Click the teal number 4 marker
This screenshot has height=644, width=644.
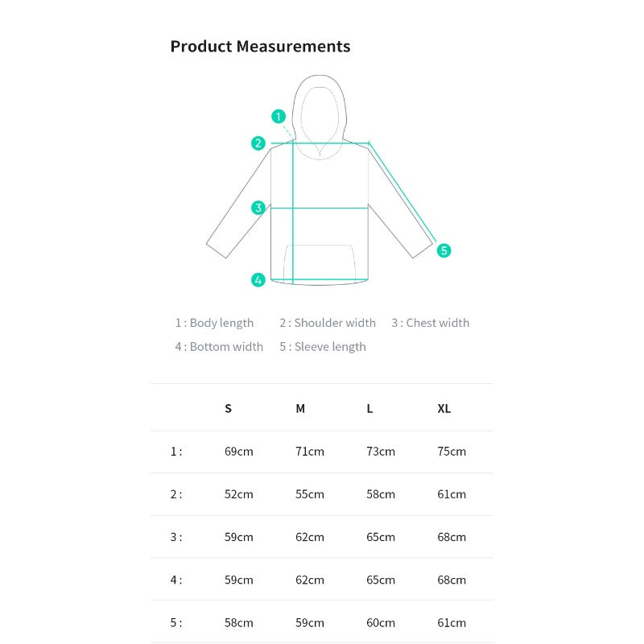[x=258, y=280]
